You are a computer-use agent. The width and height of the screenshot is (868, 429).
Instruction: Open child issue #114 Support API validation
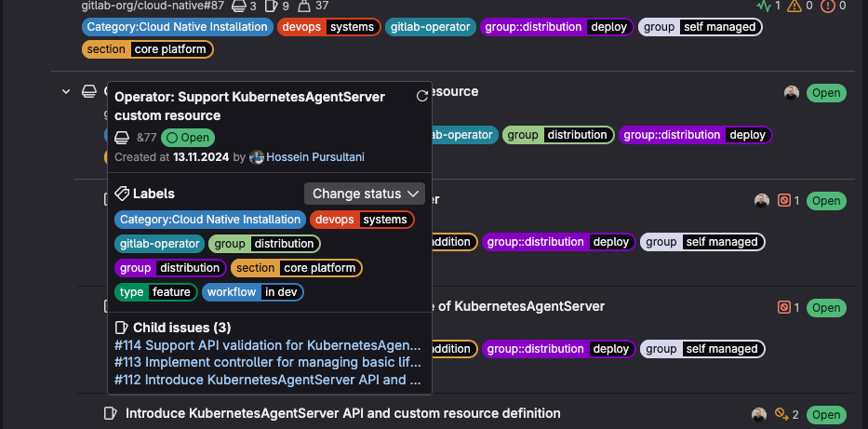click(x=267, y=345)
